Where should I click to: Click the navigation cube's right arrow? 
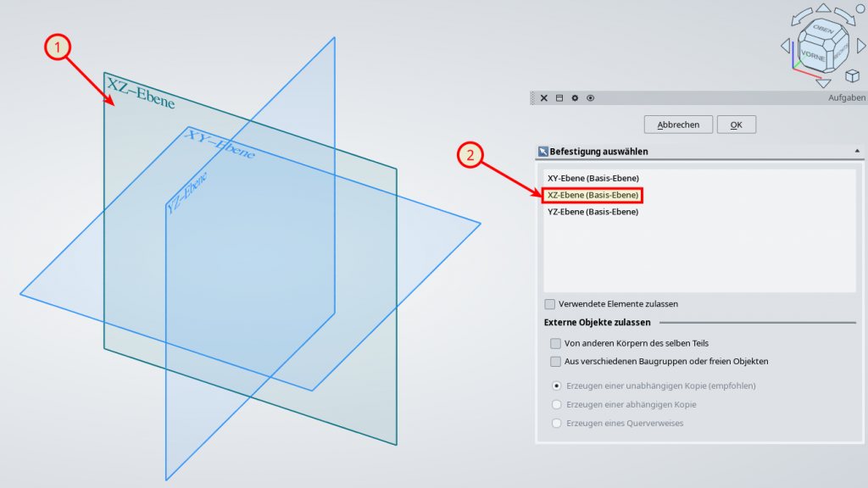pyautogui.click(x=860, y=46)
